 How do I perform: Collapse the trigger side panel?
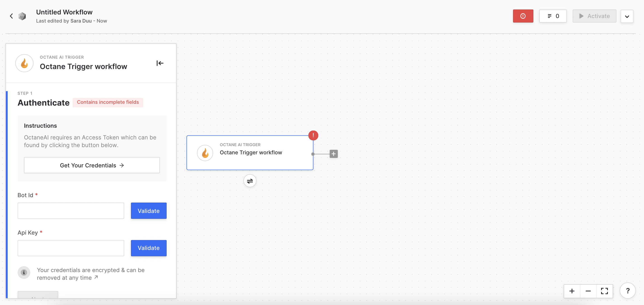pyautogui.click(x=160, y=63)
